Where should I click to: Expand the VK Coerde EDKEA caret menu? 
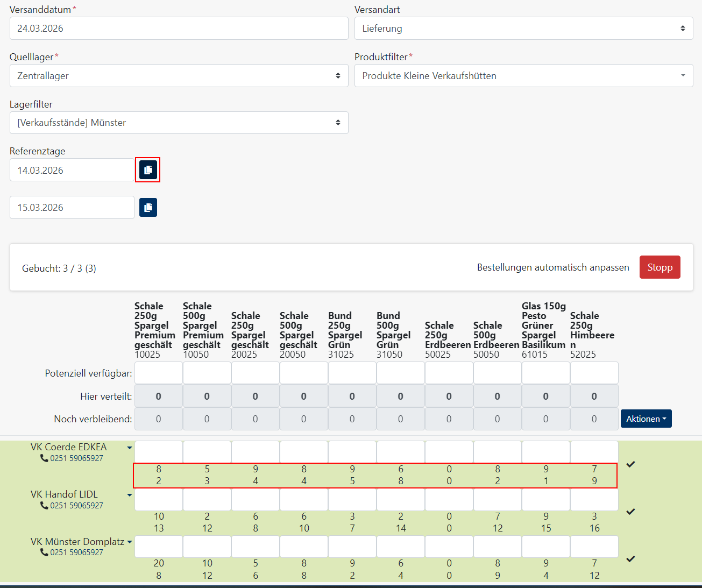pyautogui.click(x=130, y=448)
